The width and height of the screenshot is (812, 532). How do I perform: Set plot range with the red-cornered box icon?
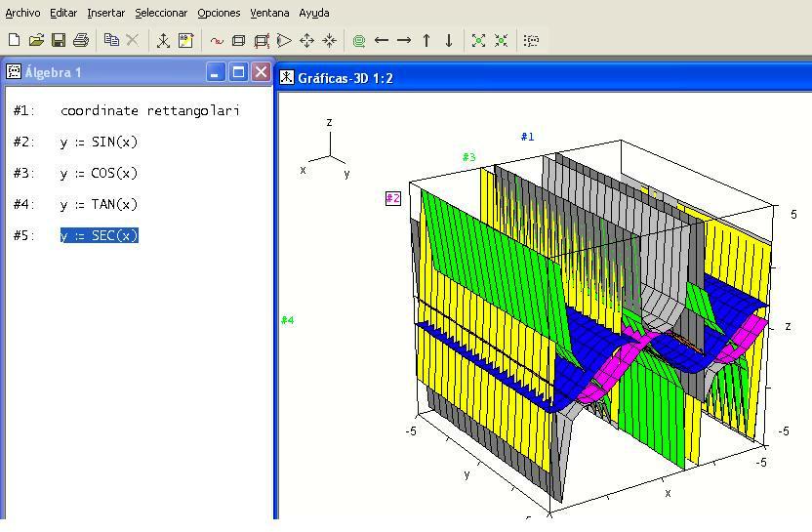[x=262, y=40]
